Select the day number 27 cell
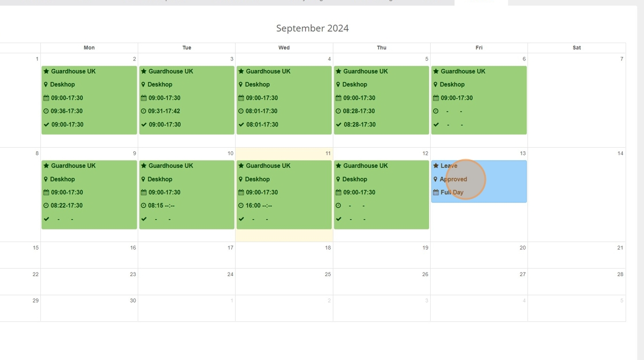The image size is (644, 360). 479,282
